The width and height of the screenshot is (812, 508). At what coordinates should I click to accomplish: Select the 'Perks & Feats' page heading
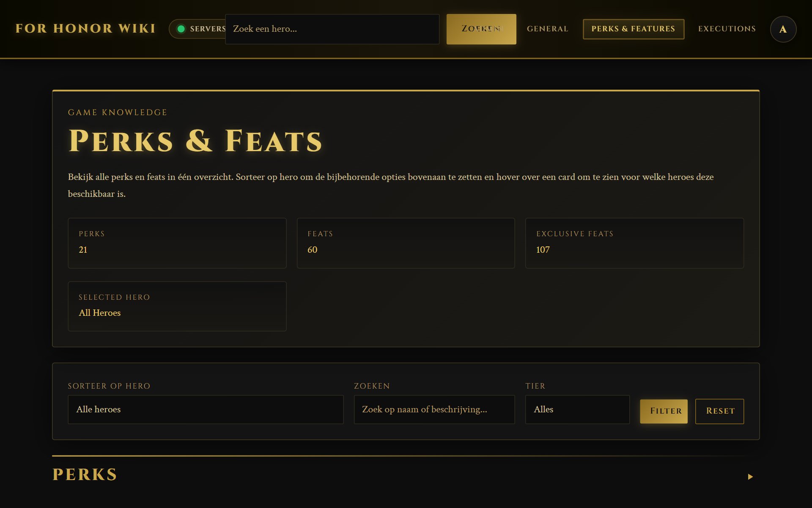[x=195, y=141]
